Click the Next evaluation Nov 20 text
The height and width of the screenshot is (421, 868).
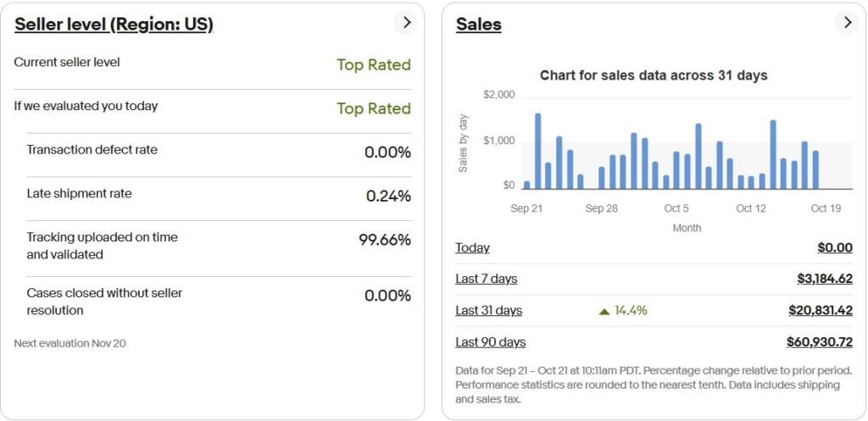(70, 343)
